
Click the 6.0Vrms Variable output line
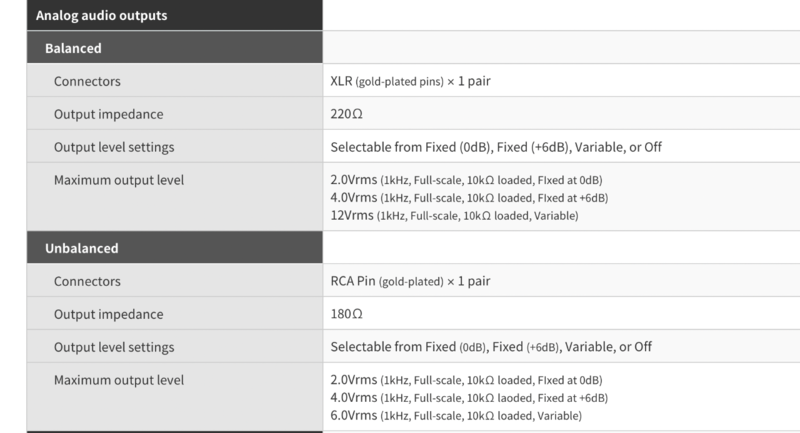point(455,415)
